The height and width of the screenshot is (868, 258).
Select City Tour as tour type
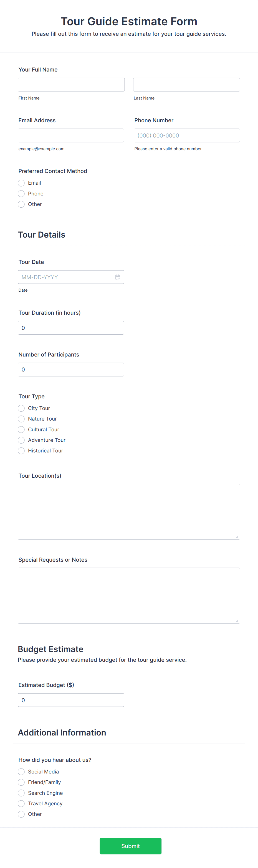point(21,408)
